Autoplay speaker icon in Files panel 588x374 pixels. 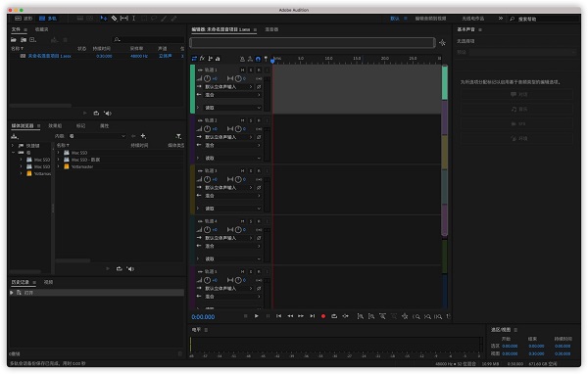108,114
